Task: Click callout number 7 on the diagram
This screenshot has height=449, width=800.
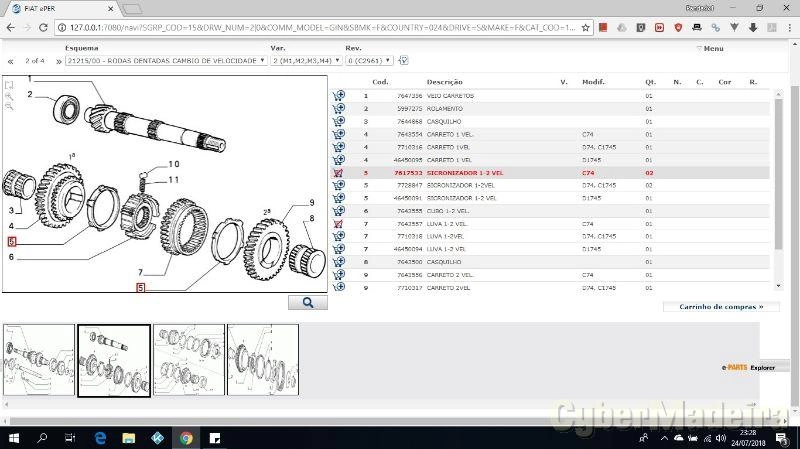Action: click(140, 272)
